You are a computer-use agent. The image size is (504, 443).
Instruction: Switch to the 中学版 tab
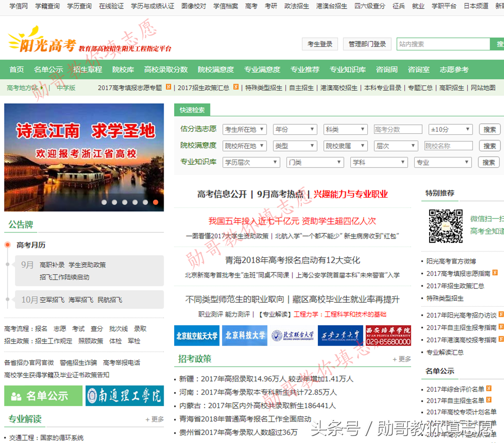pos(65,87)
